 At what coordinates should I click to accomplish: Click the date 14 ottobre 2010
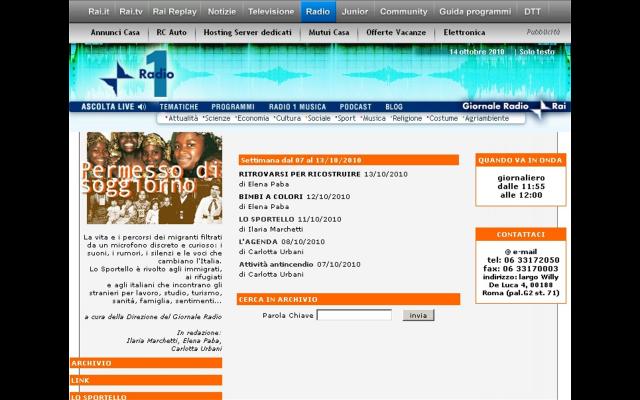(477, 52)
